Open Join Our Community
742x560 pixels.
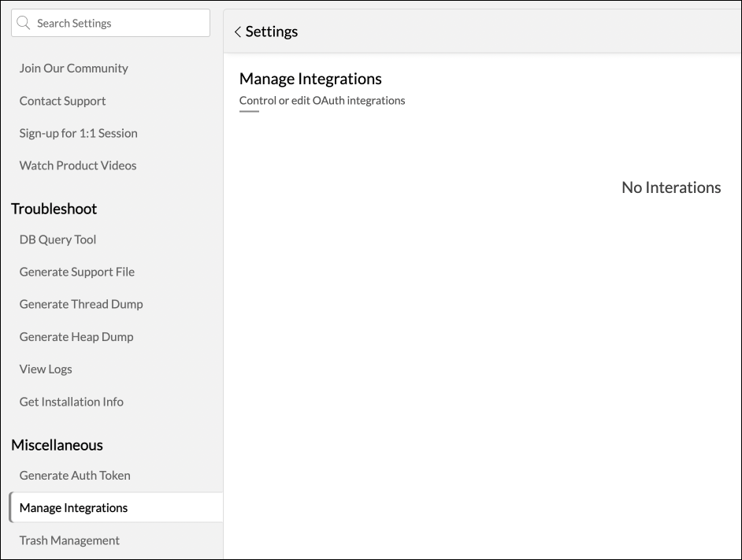73,69
